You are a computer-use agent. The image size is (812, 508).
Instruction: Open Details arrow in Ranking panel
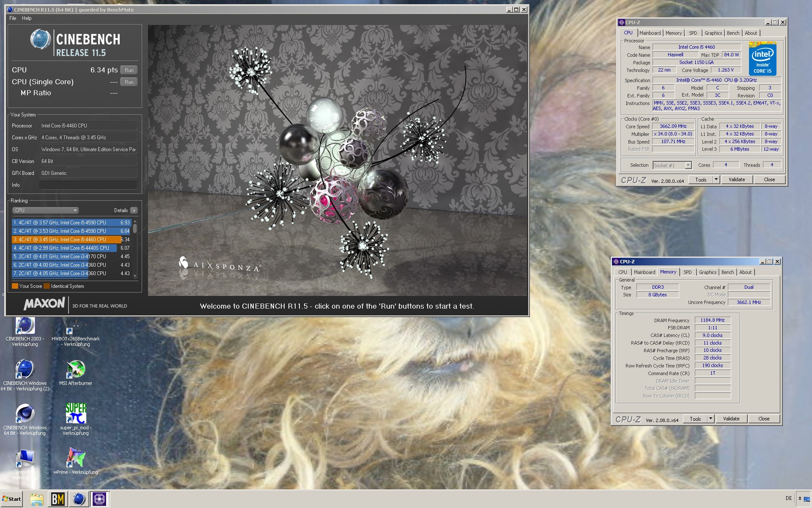(134, 210)
